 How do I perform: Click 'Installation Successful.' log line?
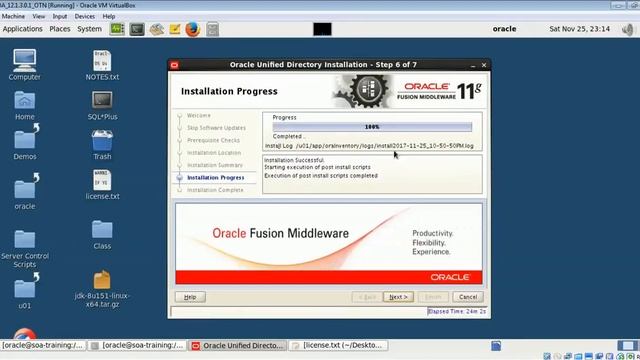(x=294, y=160)
